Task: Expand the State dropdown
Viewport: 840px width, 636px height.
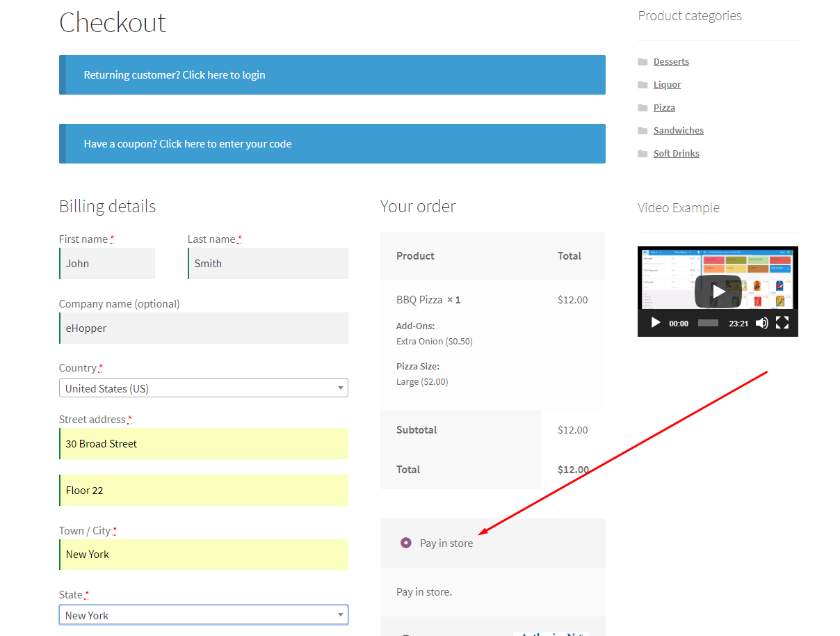Action: coord(203,615)
